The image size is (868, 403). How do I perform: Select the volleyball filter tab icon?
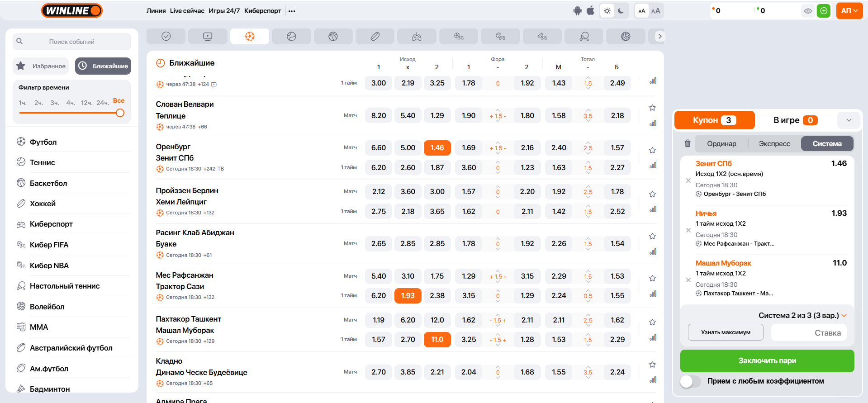(x=626, y=36)
